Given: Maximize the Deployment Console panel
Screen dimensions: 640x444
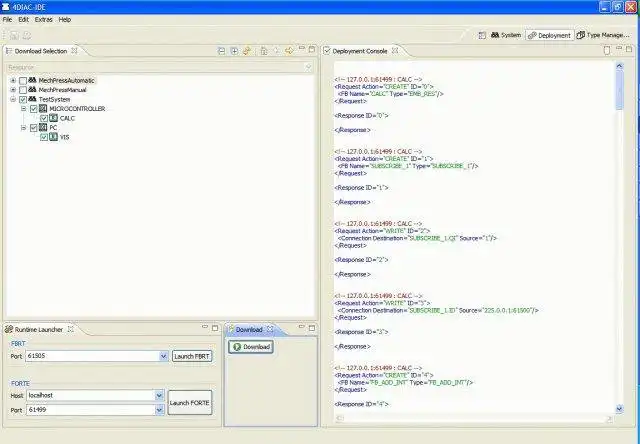Looking at the screenshot, I should (629, 49).
